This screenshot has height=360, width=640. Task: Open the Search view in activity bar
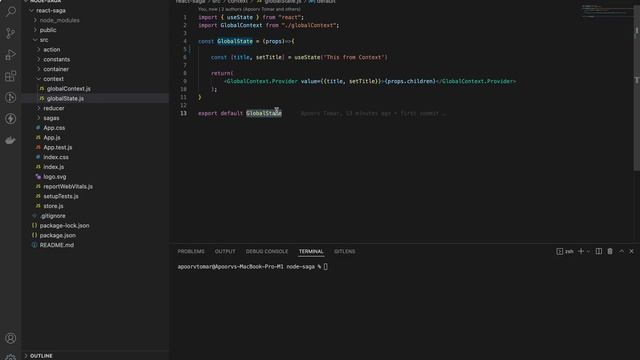coord(11,12)
